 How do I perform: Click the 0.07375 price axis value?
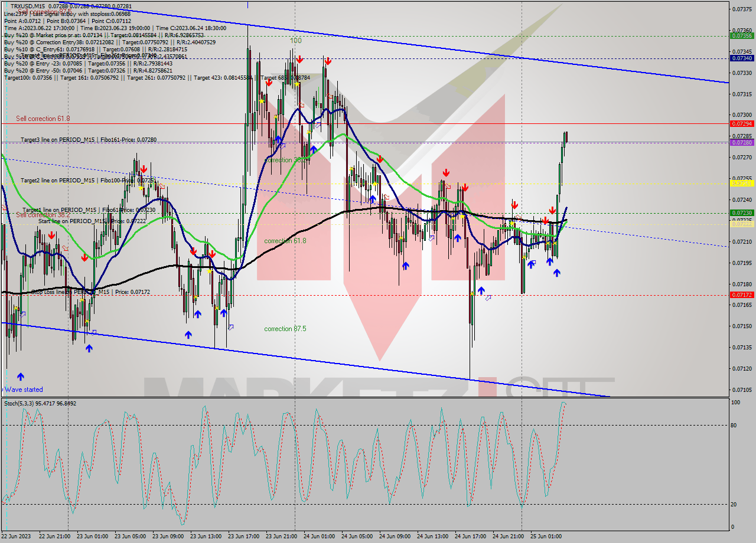pyautogui.click(x=741, y=9)
